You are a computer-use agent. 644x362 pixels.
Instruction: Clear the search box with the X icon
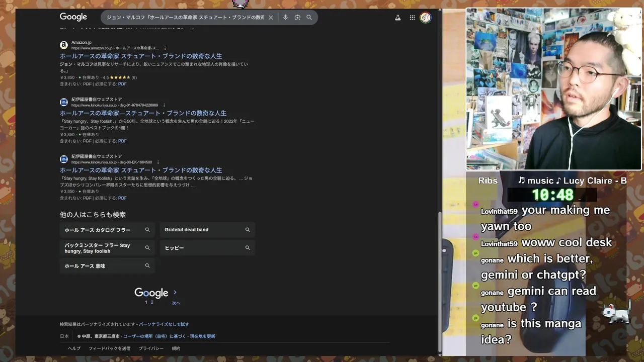click(271, 18)
